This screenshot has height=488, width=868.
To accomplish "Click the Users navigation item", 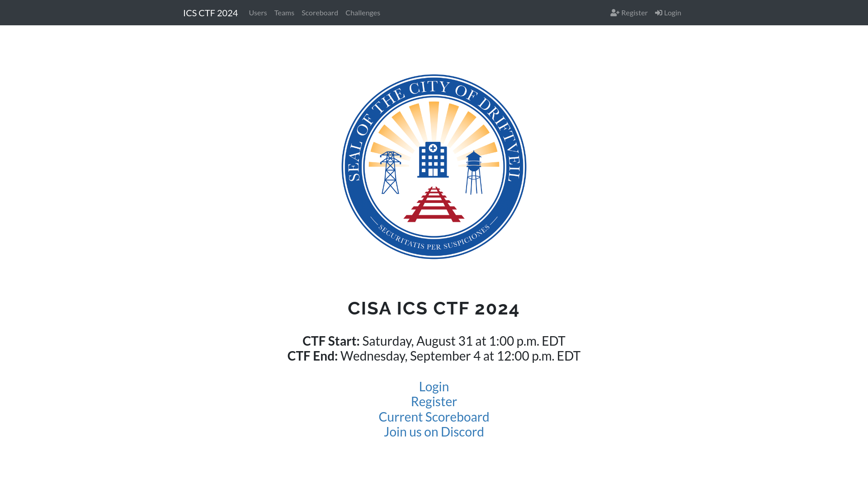I will coord(258,13).
